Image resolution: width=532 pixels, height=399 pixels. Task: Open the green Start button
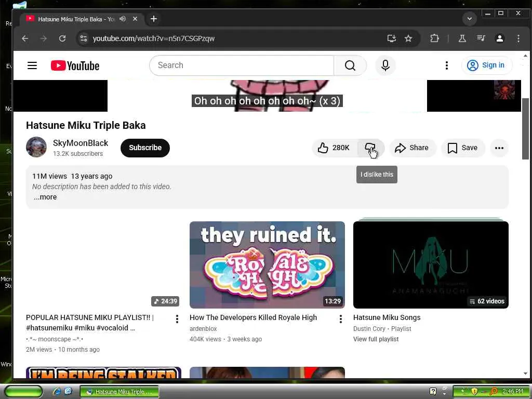coord(23,392)
